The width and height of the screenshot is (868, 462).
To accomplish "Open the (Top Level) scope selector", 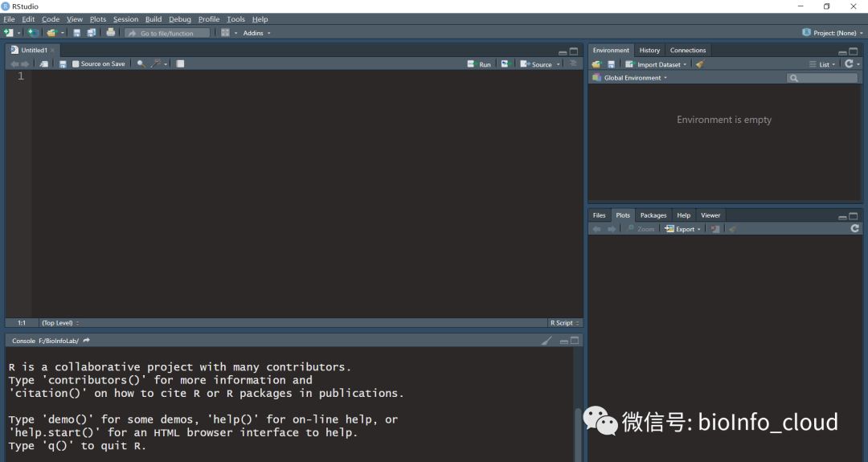I will [x=60, y=323].
